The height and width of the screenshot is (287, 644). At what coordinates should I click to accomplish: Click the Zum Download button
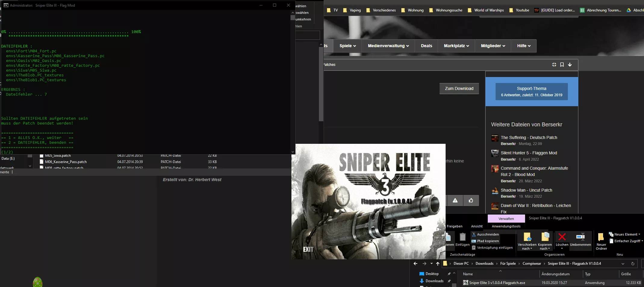[x=459, y=88]
